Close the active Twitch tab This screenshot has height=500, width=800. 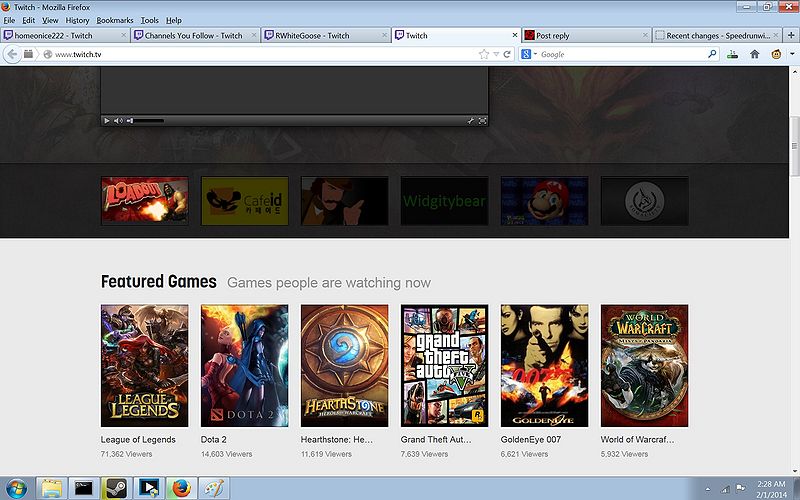tap(514, 35)
